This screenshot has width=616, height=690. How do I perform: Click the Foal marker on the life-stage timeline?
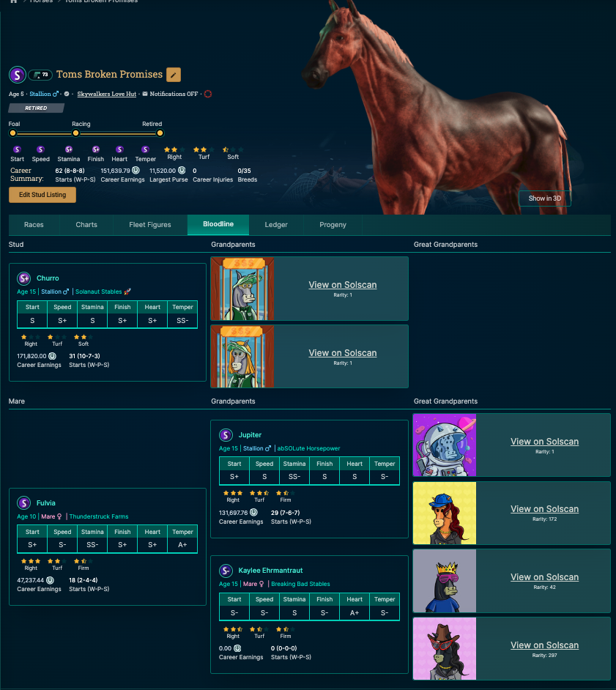(12, 133)
